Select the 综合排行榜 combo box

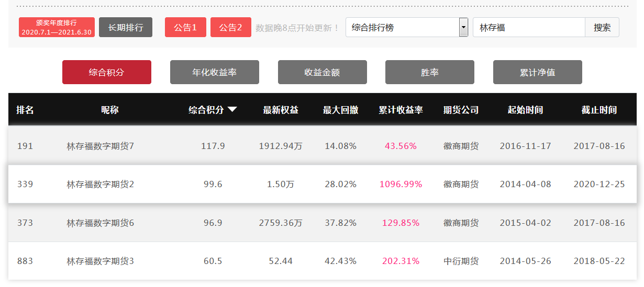coord(407,27)
